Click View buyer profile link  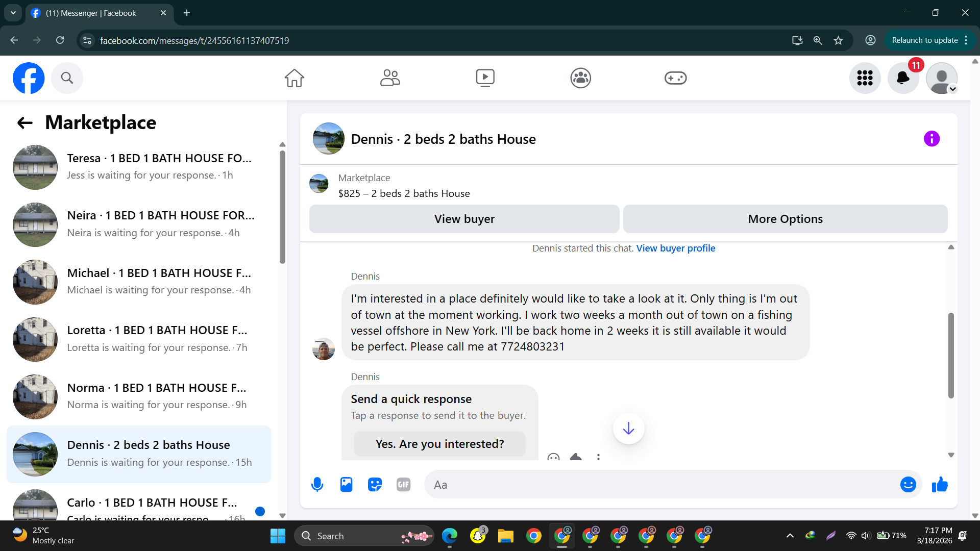point(675,248)
